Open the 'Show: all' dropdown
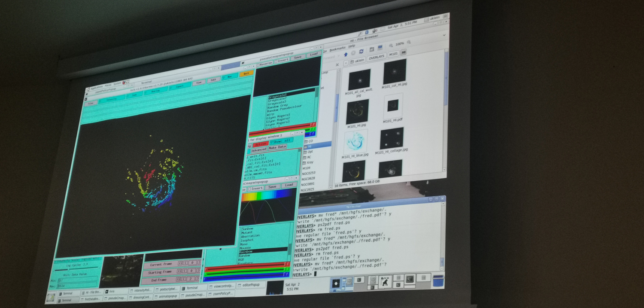The width and height of the screenshot is (644, 308). pos(281,141)
